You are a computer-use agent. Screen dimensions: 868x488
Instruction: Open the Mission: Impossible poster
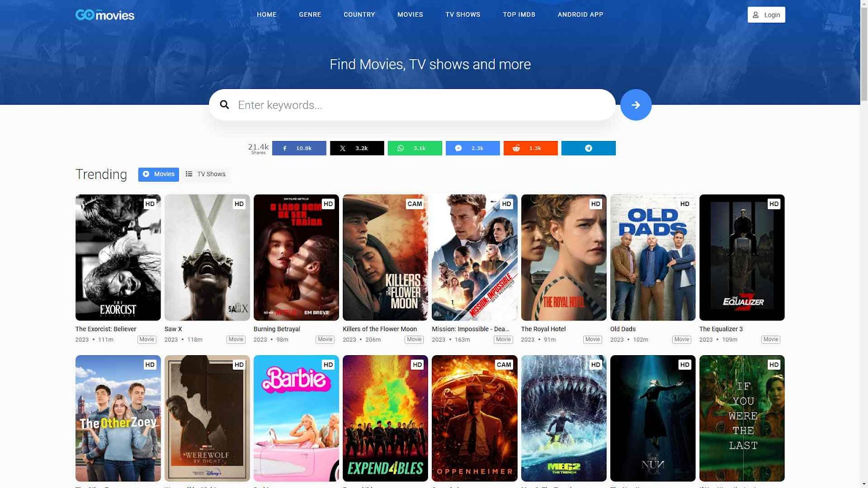tap(475, 258)
